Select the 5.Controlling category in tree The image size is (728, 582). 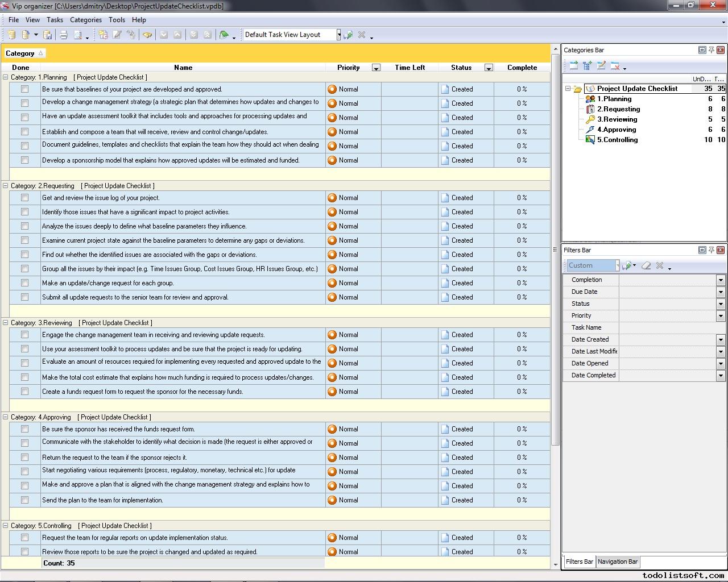[x=617, y=140]
